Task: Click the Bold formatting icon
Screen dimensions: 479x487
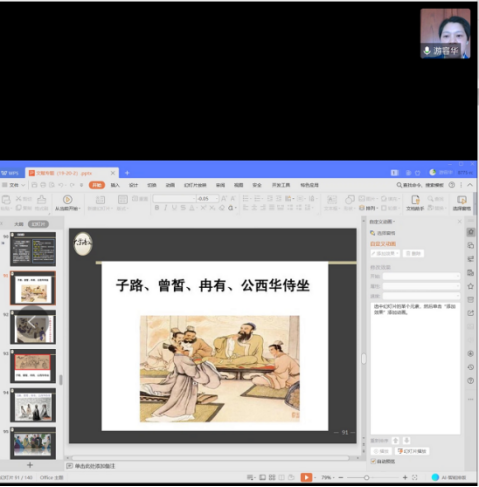Action: [157, 208]
